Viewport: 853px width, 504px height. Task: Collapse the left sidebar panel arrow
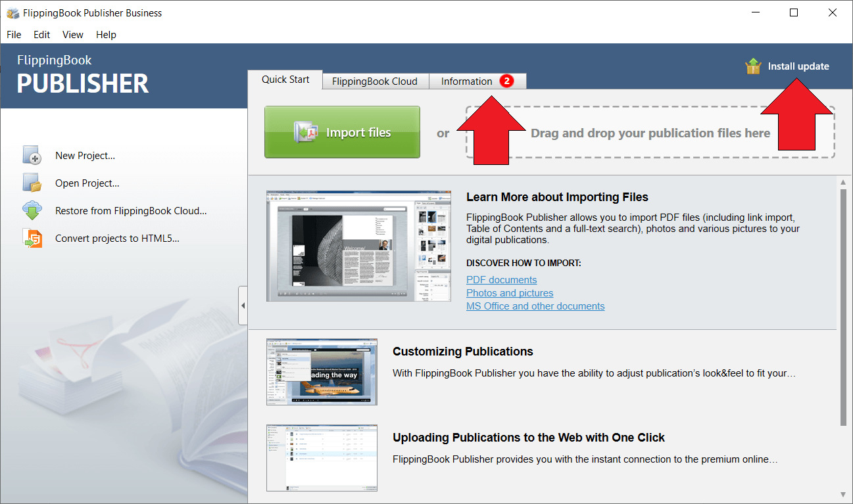tap(243, 306)
